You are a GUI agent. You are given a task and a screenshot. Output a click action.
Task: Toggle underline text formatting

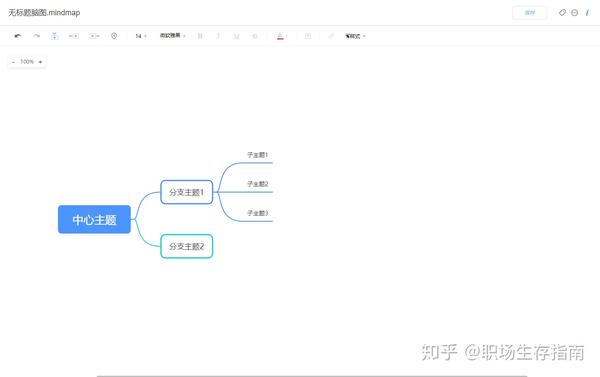pyautogui.click(x=236, y=36)
